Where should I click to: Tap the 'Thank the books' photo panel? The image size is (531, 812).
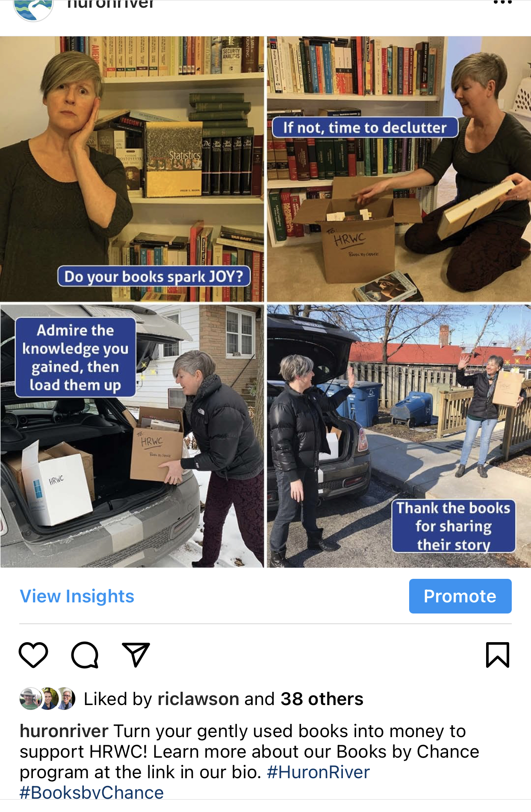tap(399, 436)
